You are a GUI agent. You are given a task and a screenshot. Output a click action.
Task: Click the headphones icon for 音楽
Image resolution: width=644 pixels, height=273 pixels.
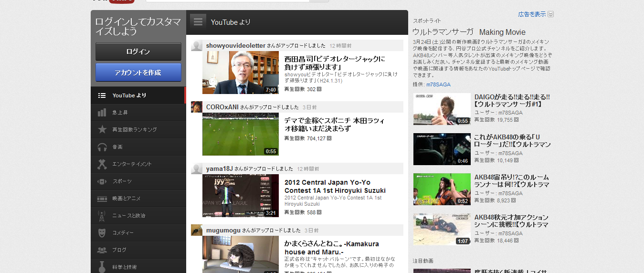(x=102, y=147)
